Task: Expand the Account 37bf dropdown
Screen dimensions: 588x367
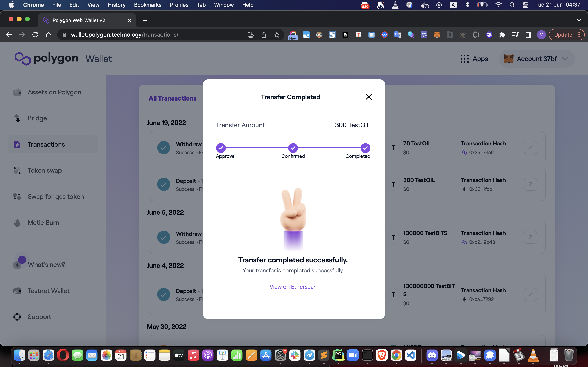Action: pos(565,59)
